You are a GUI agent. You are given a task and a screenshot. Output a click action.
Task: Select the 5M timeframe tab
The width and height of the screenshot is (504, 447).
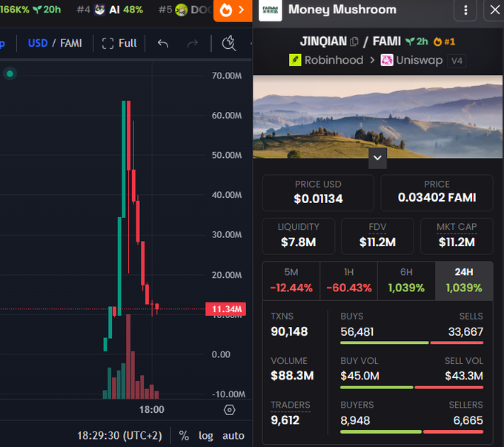pyautogui.click(x=291, y=281)
